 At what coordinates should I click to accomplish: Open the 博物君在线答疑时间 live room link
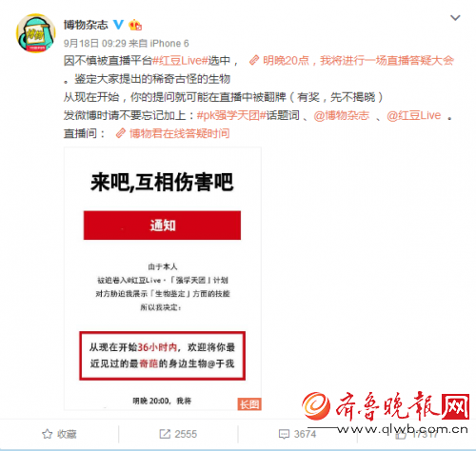pyautogui.click(x=179, y=133)
